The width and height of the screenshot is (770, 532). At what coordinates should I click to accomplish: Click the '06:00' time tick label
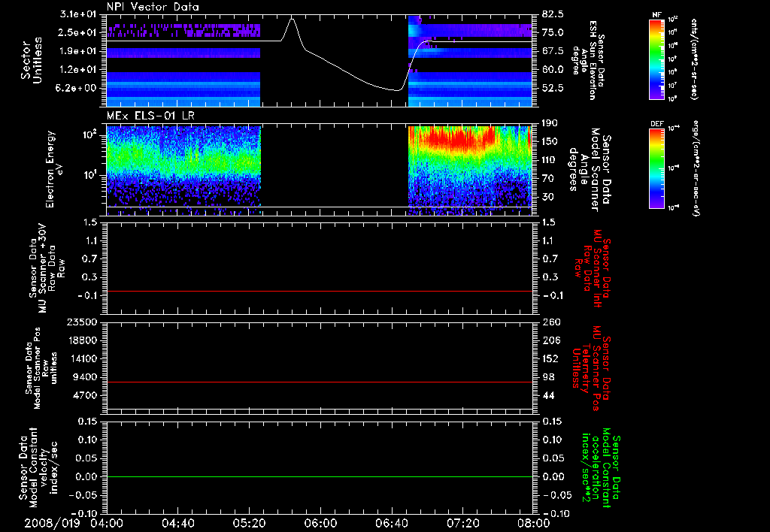[320, 523]
